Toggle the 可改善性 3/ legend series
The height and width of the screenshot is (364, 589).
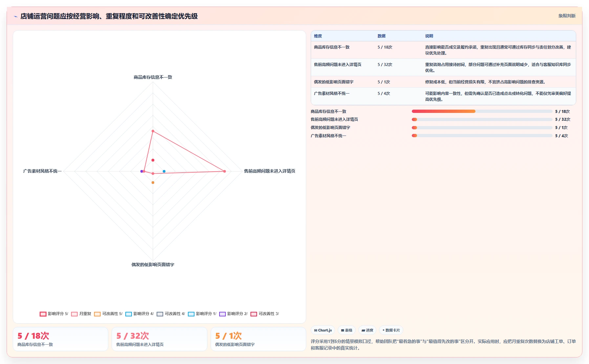pos(265,314)
